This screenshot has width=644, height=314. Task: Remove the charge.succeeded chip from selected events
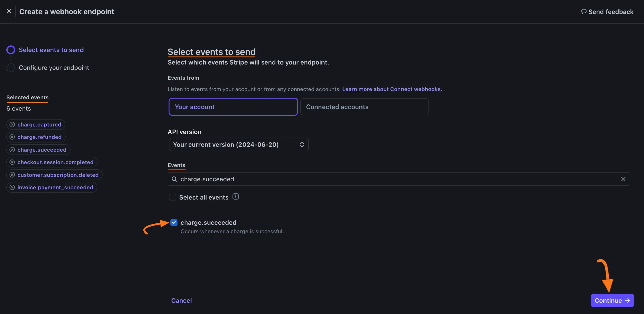point(12,150)
